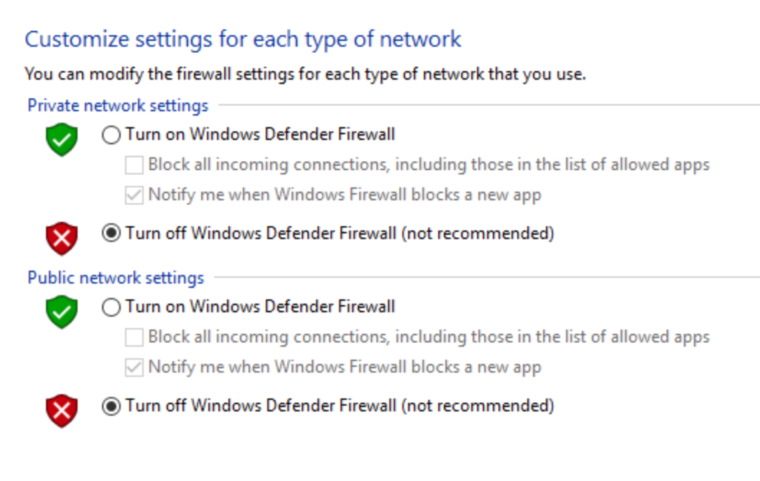Tick public network Block all incoming connections checkbox

coord(135,337)
